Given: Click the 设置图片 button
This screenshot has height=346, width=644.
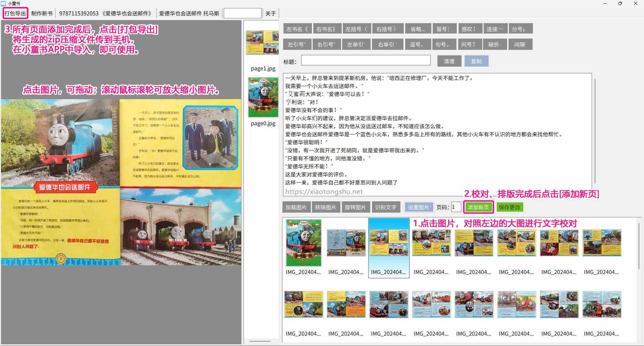Looking at the screenshot, I should (x=419, y=207).
